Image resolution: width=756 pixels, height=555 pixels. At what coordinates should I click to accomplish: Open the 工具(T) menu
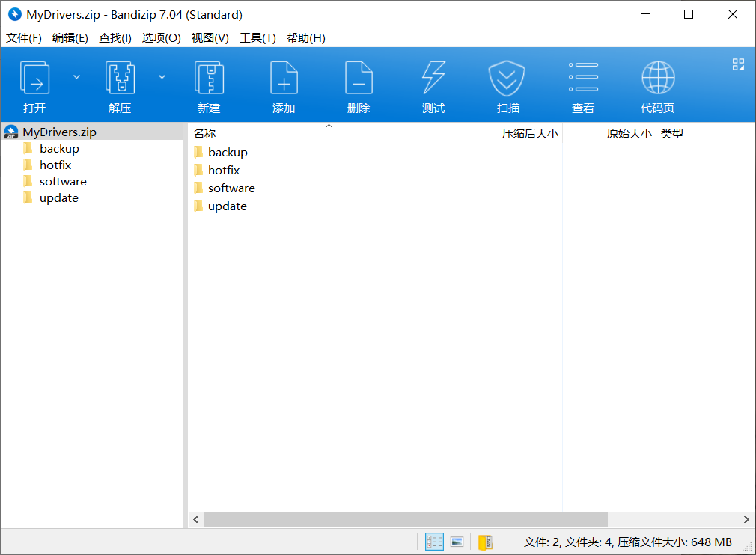point(258,38)
